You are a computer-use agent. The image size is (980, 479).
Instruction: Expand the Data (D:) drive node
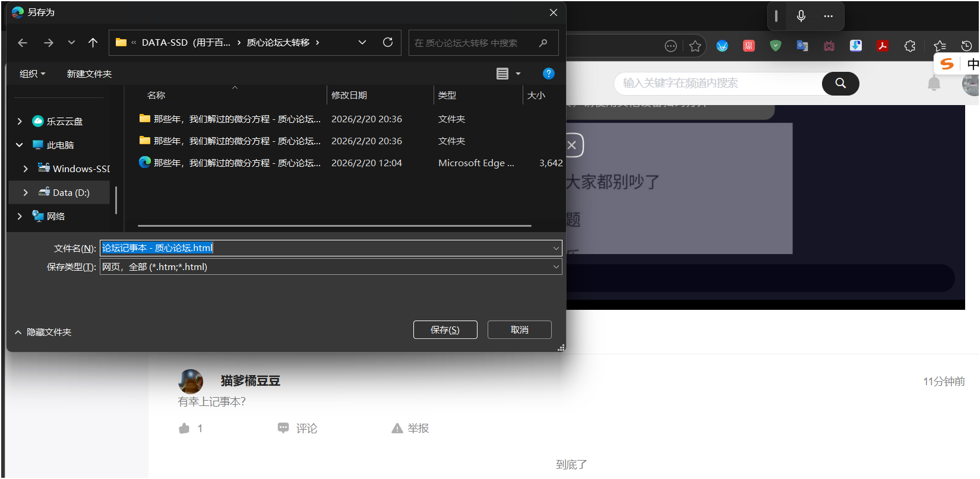click(26, 192)
